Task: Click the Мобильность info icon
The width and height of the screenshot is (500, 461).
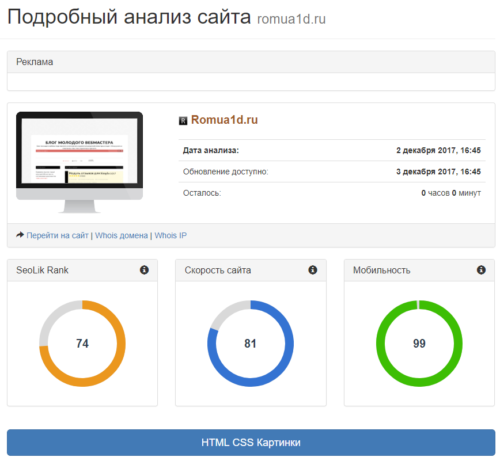Action: [x=481, y=270]
